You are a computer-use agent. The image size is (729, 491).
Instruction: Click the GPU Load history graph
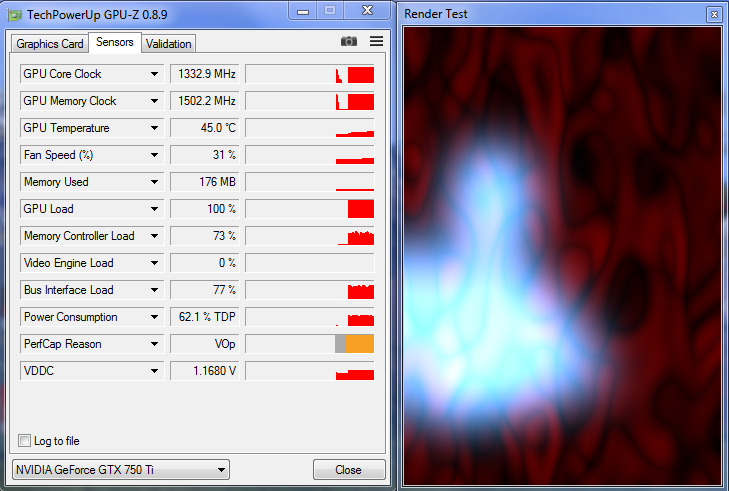[x=310, y=209]
